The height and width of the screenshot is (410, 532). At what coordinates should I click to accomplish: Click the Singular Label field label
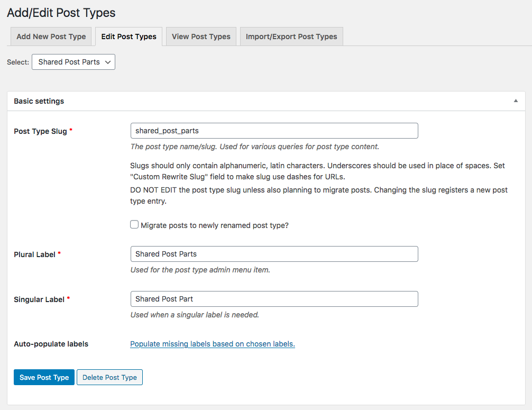coord(39,299)
